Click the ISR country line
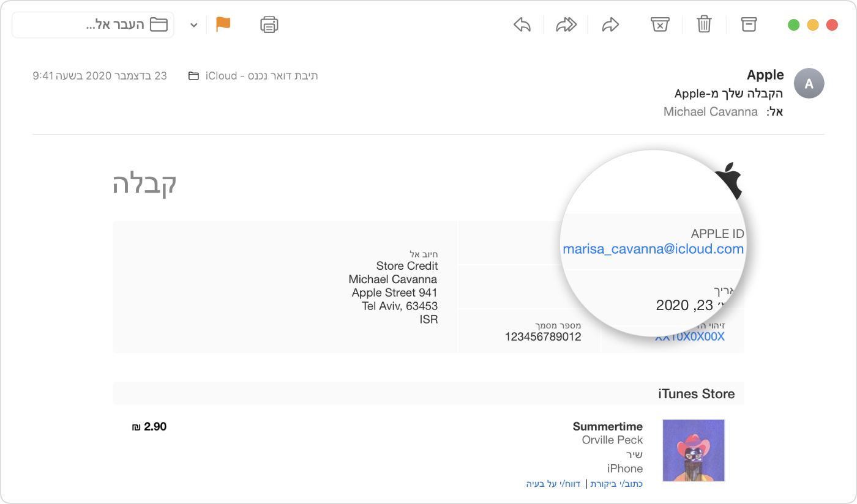The image size is (857, 504). point(428,320)
